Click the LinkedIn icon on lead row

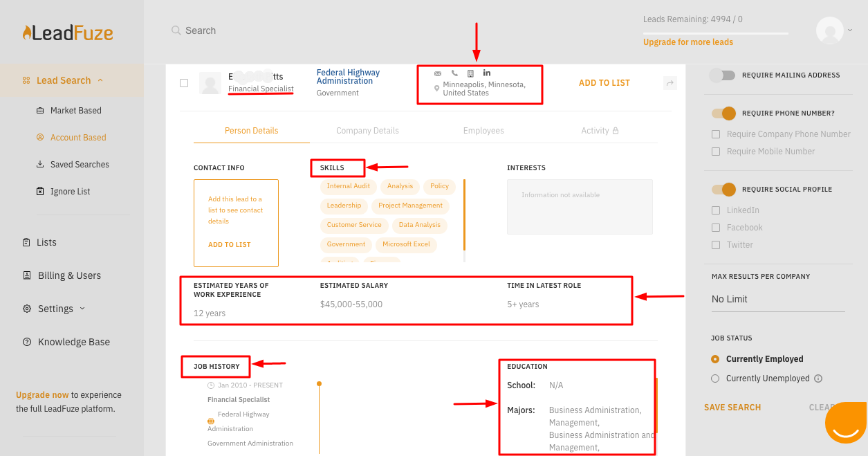click(487, 73)
